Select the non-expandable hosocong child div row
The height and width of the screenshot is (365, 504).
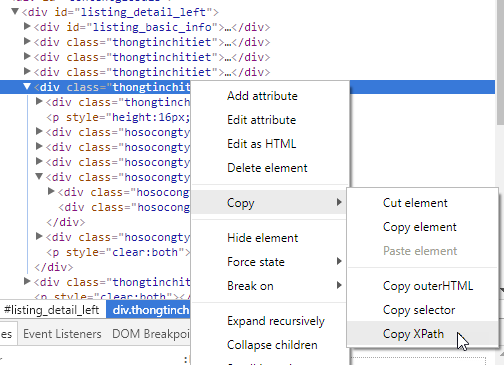124,207
